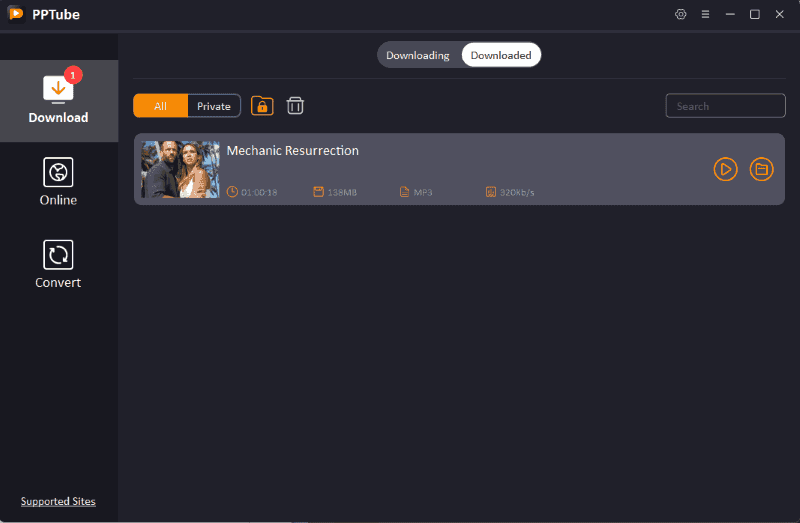
Task: Click the trash can delete icon
Action: 295,106
